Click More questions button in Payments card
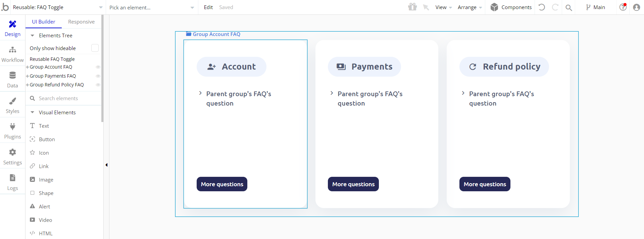Image resolution: width=644 pixels, height=239 pixels. tap(353, 184)
